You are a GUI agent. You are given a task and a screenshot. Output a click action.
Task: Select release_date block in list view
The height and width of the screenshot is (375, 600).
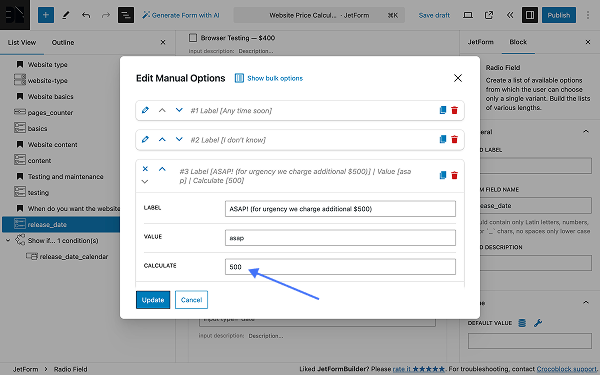(x=60, y=225)
